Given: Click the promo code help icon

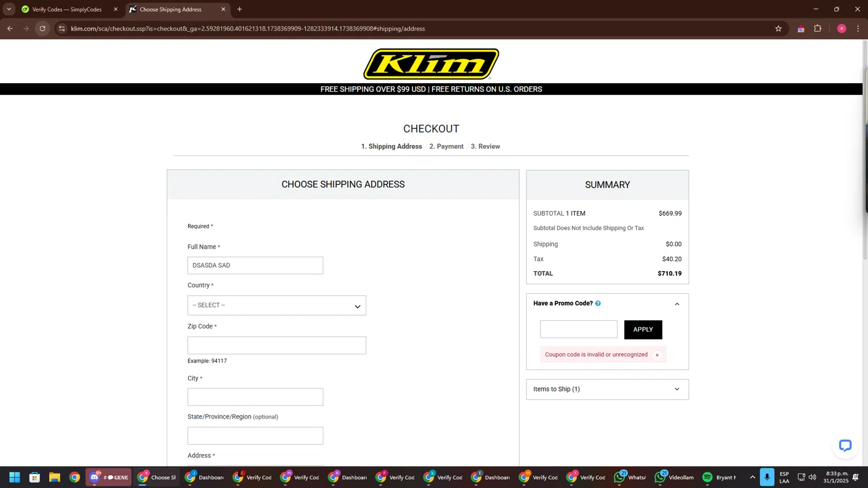Looking at the screenshot, I should click(x=598, y=304).
